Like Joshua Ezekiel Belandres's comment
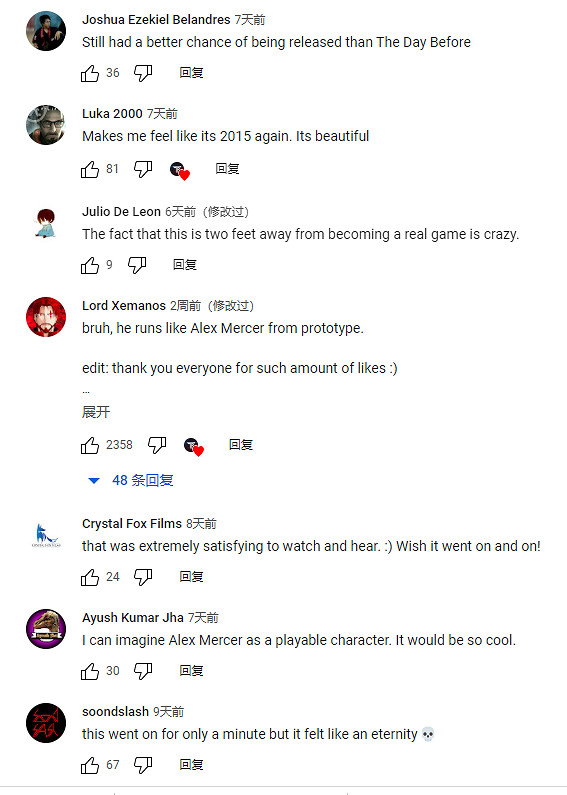Screen dimensions: 567x795 pos(90,73)
